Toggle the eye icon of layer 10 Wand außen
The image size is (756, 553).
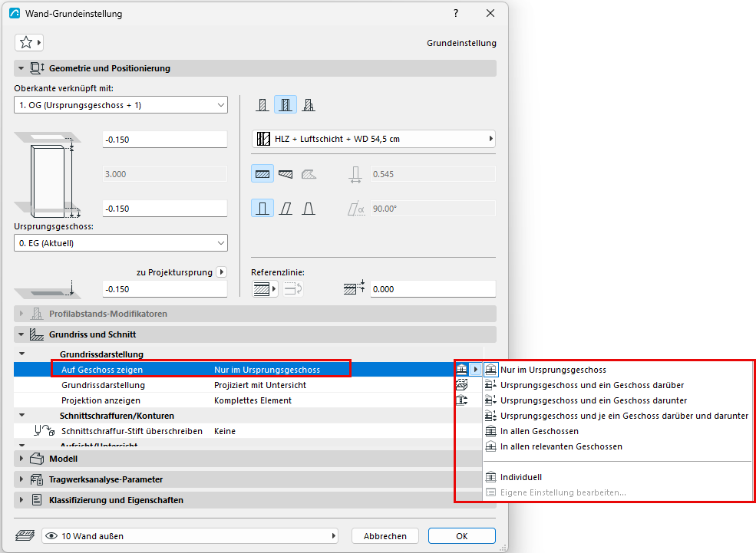(x=51, y=535)
